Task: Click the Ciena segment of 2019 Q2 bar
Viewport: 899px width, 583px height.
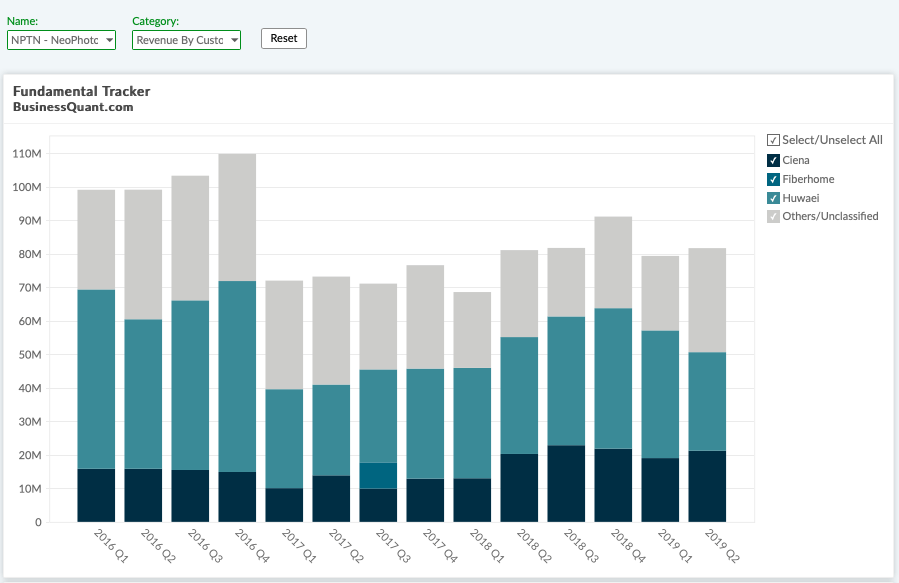Action: [707, 486]
